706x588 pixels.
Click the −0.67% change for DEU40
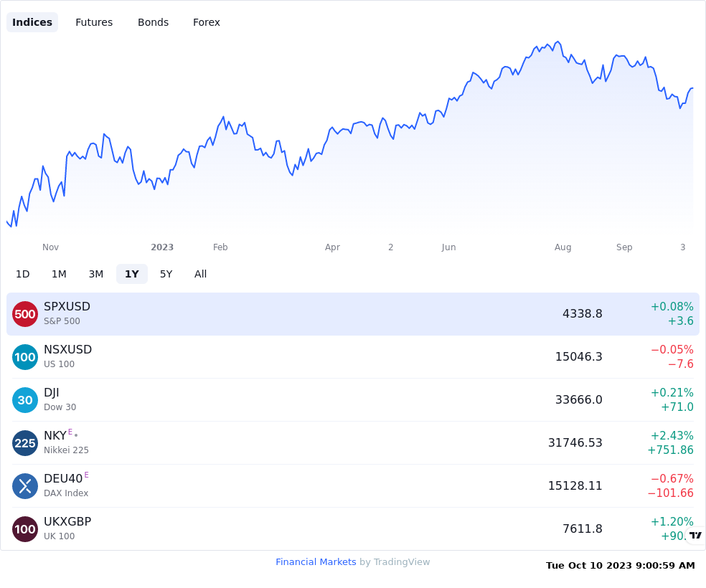click(672, 479)
